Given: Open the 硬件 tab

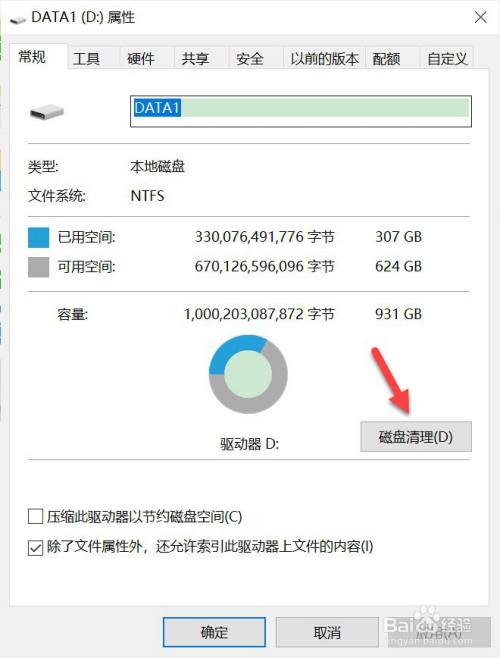Looking at the screenshot, I should click(141, 58).
